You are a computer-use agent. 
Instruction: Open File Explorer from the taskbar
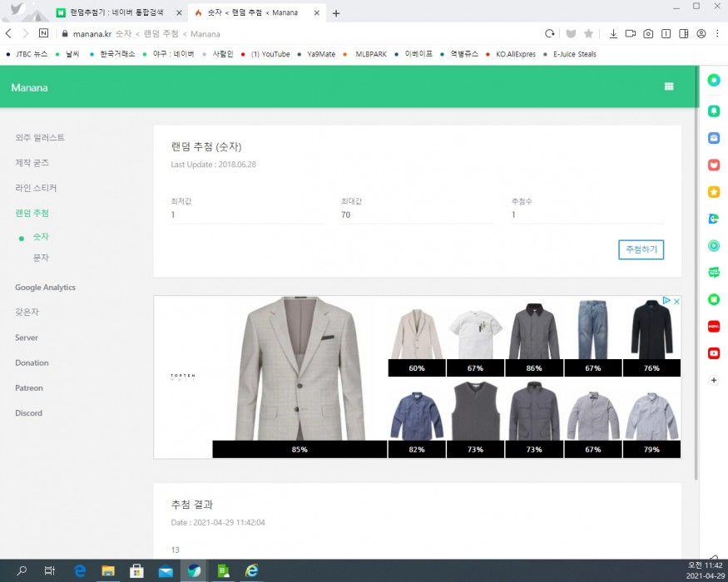108,570
